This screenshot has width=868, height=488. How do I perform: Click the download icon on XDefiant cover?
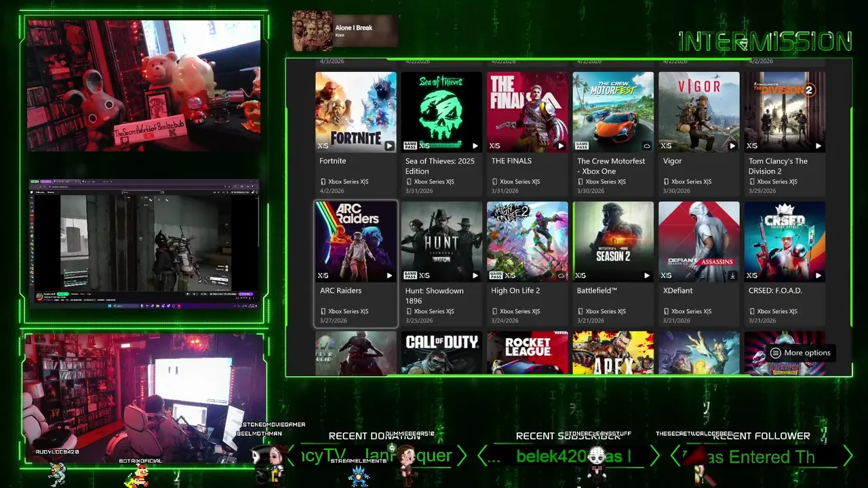(x=732, y=275)
